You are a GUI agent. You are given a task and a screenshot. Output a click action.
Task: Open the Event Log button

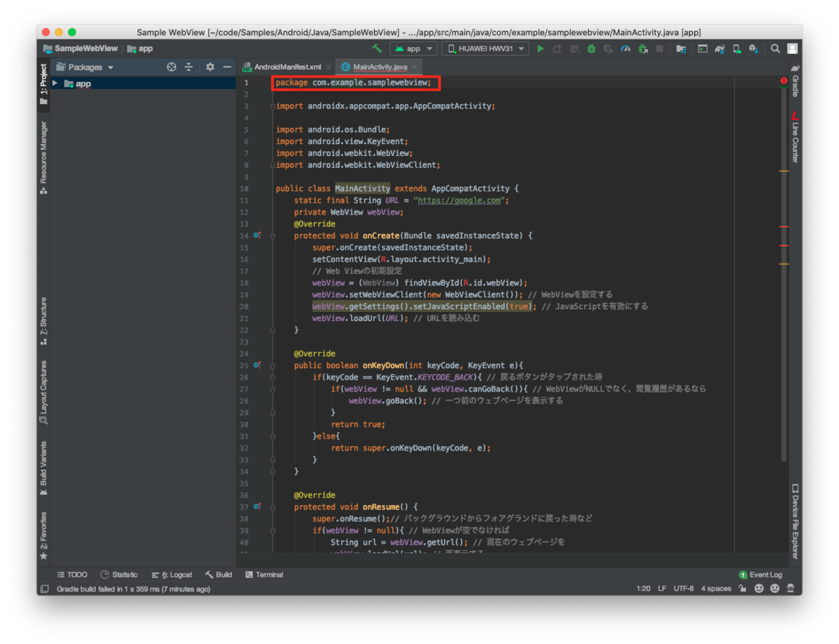(x=760, y=575)
